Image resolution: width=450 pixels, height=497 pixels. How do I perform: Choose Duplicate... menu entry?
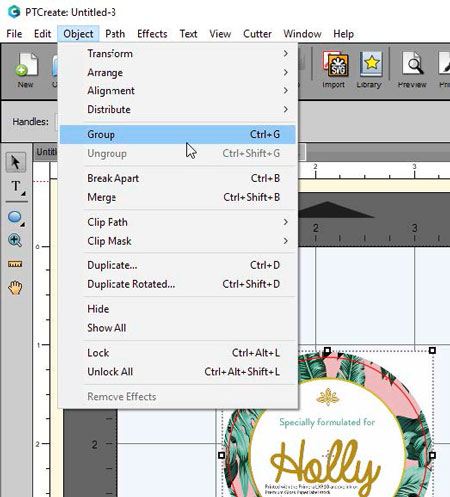[177, 265]
